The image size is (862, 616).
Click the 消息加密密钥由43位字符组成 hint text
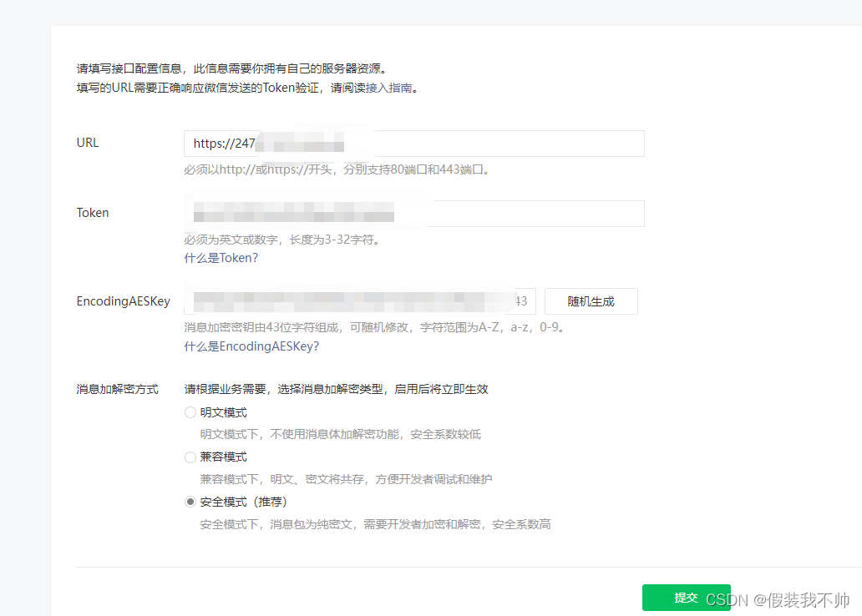click(x=374, y=327)
